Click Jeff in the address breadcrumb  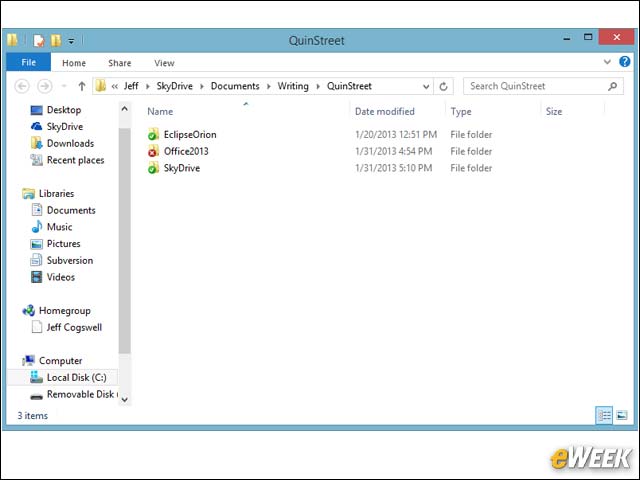point(131,86)
